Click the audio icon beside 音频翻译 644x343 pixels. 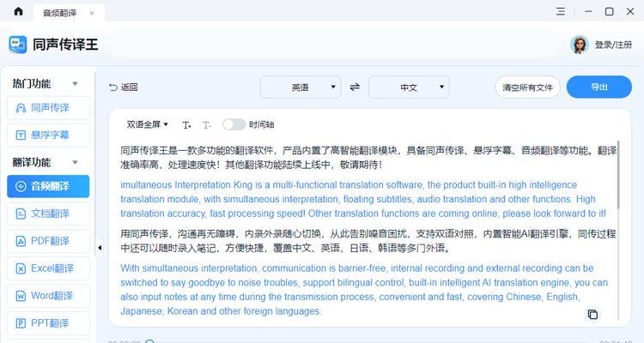tap(21, 186)
